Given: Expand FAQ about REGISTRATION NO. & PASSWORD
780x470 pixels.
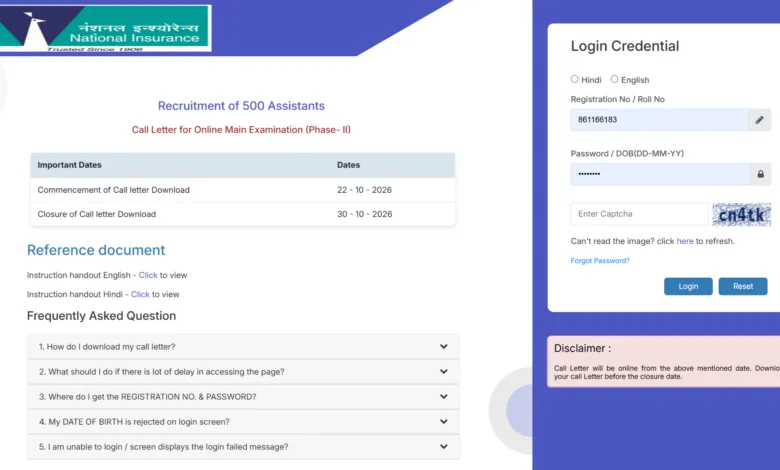Looking at the screenshot, I should click(243, 397).
